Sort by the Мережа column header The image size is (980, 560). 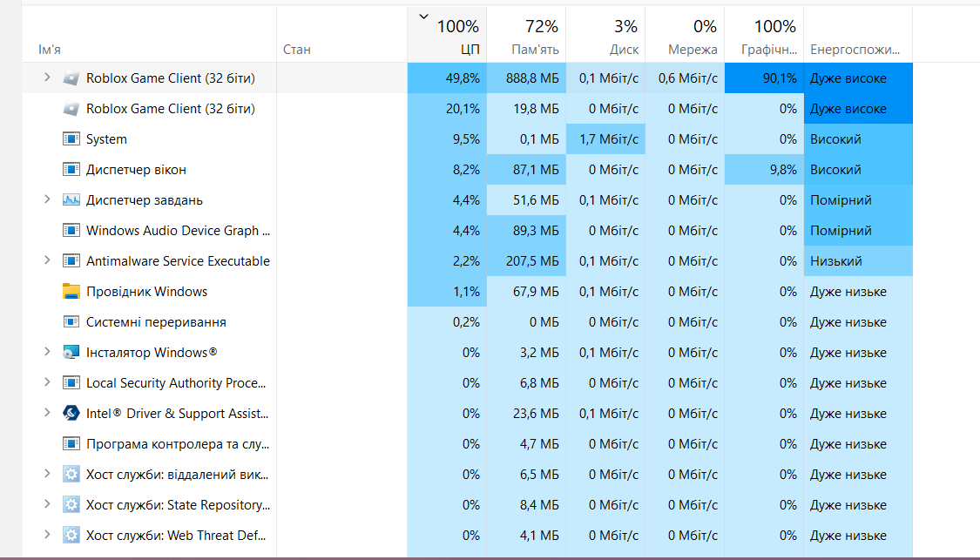[x=685, y=35]
